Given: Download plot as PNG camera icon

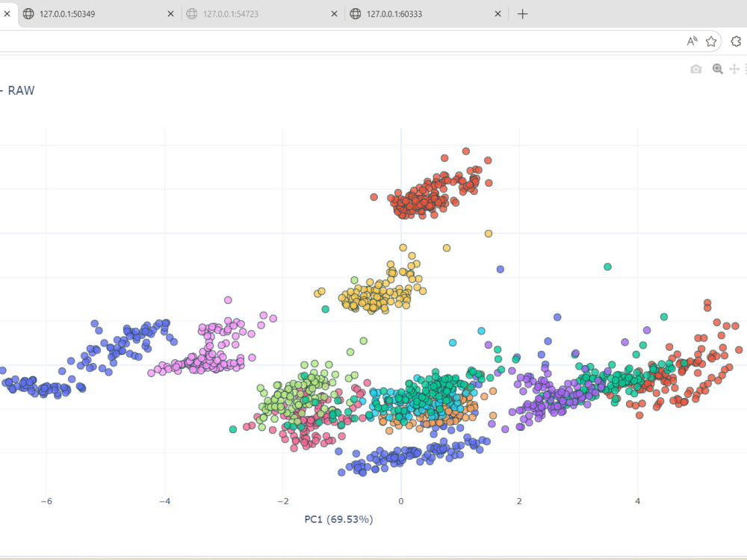Looking at the screenshot, I should (696, 69).
